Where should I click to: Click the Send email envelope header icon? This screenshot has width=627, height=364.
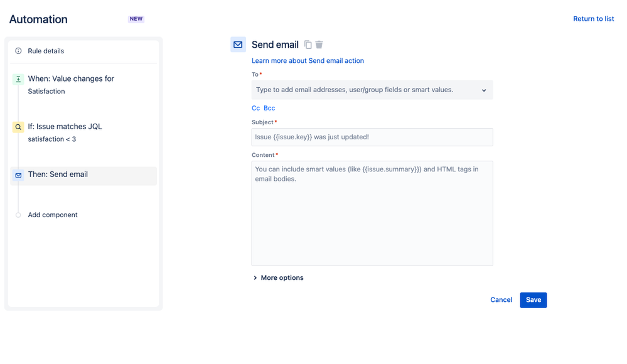click(238, 45)
